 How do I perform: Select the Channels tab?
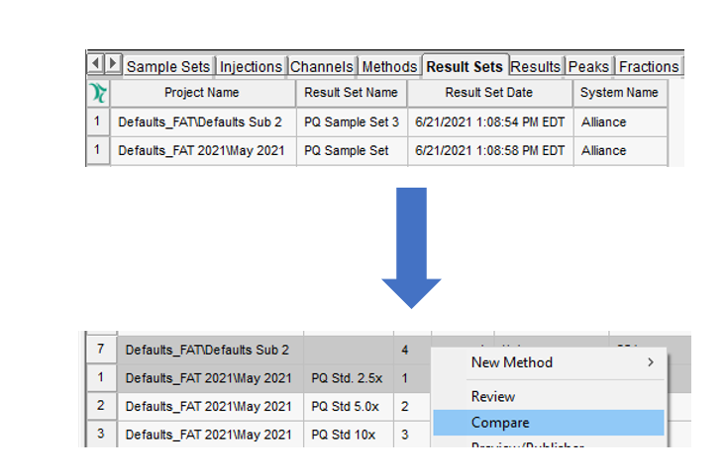point(322,67)
